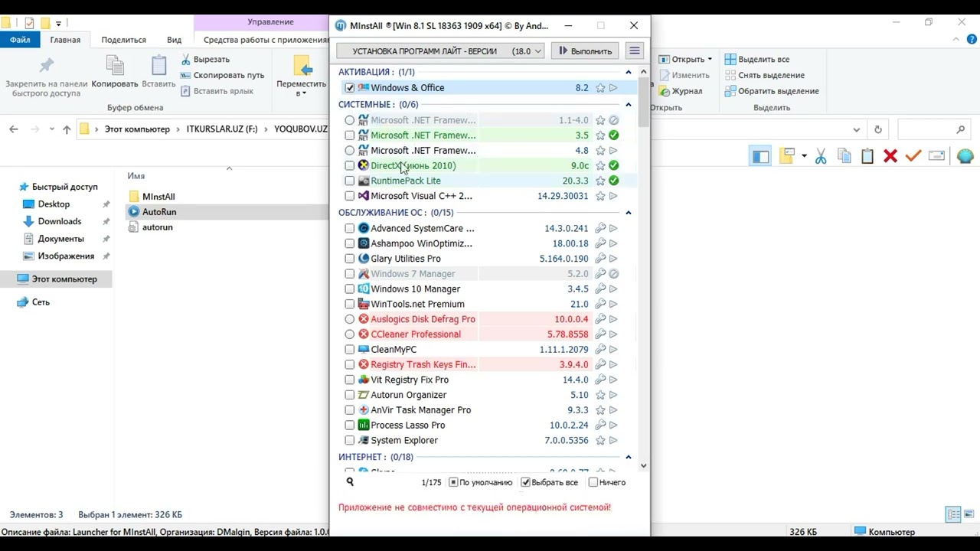
Task: Click the scissors cut icon in Explorer toolbar
Action: point(821,156)
